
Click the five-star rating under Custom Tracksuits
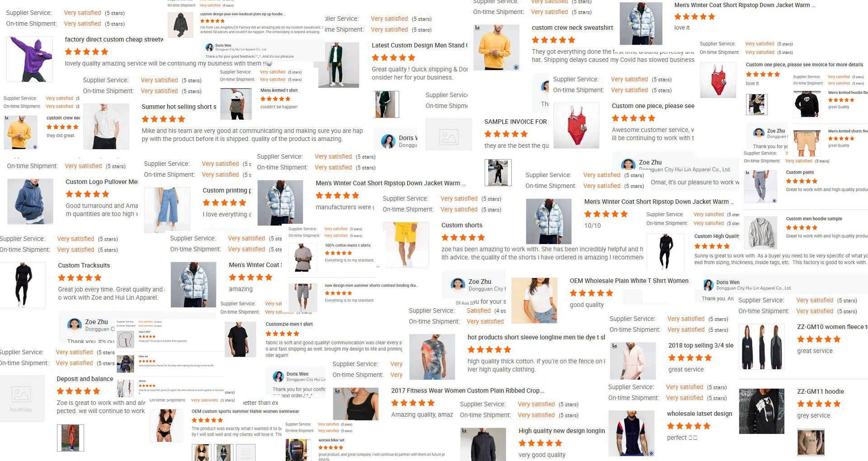pos(80,278)
